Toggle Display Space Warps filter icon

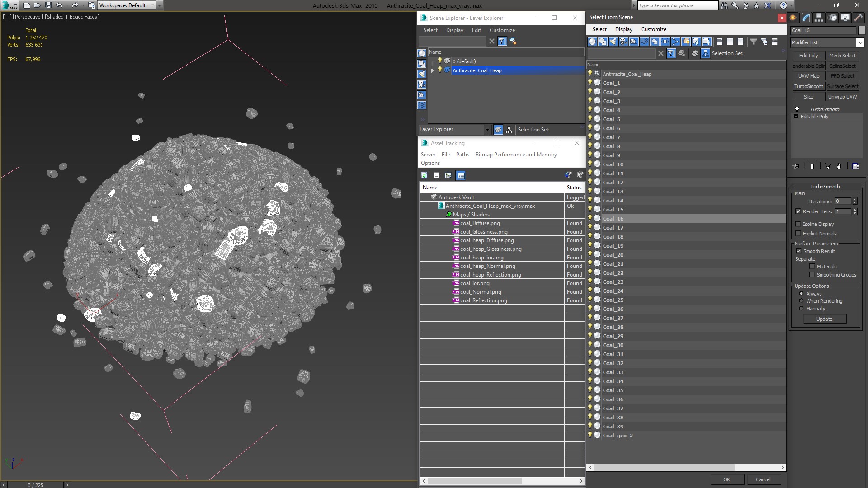point(644,42)
